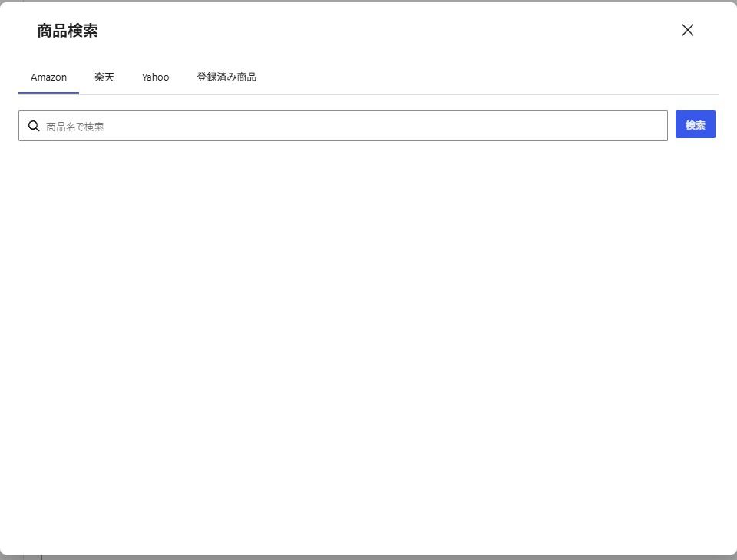
Task: Close the 商品検索 dialog
Action: click(x=687, y=30)
